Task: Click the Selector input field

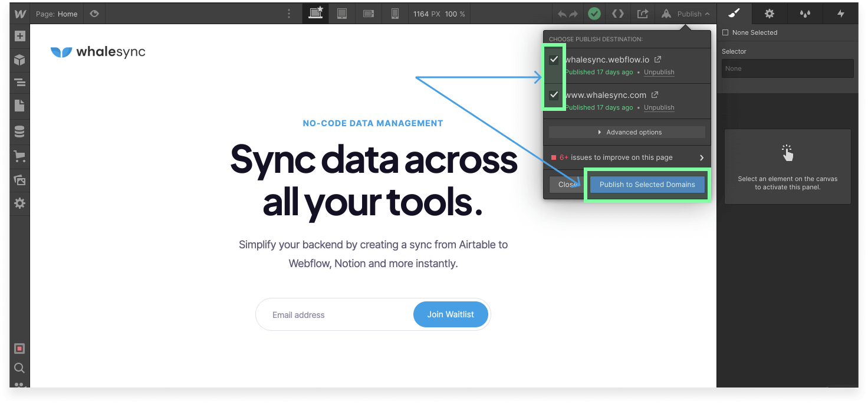Action: pyautogui.click(x=787, y=68)
